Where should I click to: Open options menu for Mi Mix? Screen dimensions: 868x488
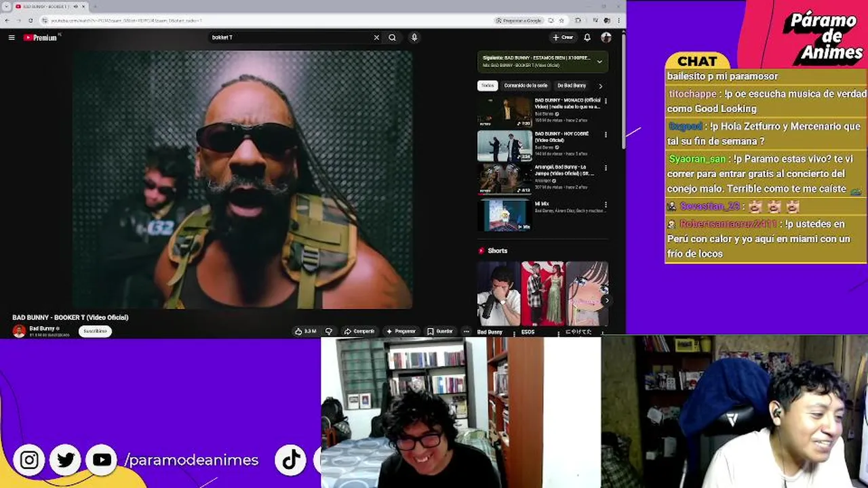[606, 204]
